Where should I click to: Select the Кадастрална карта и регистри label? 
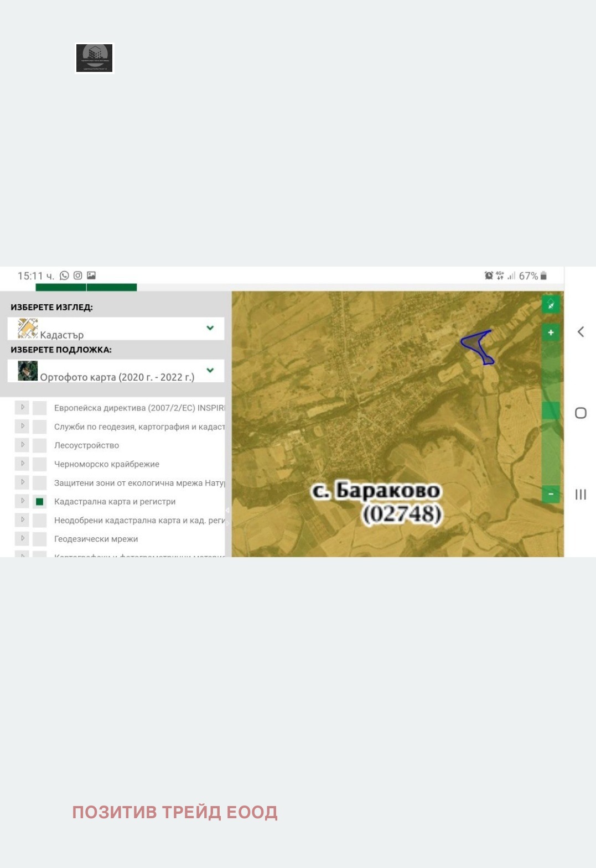(115, 502)
